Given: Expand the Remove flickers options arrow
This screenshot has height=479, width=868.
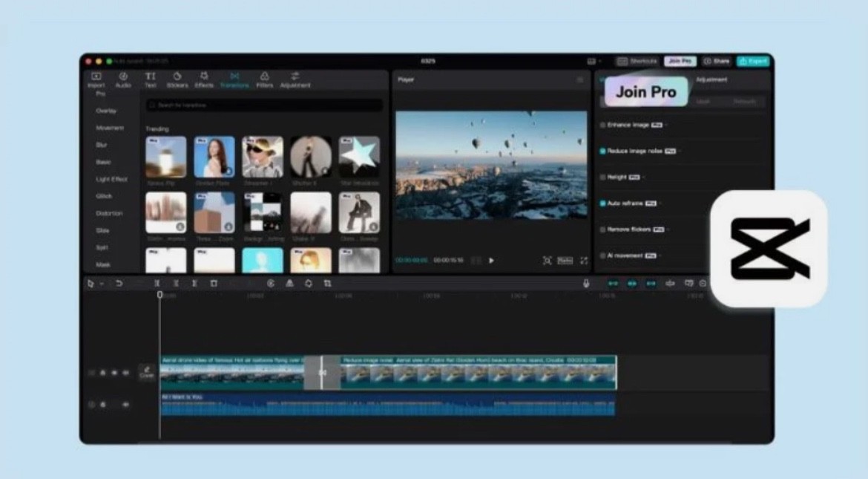Looking at the screenshot, I should (668, 229).
